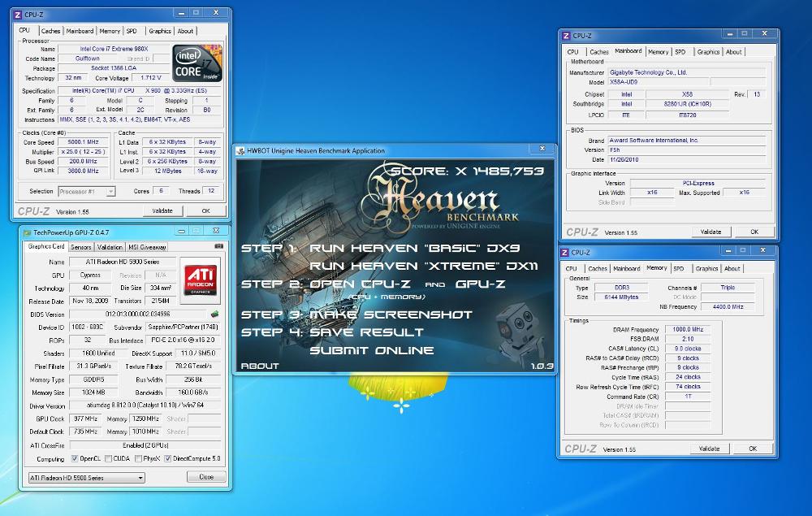Toggle the PhysX checkbox in GPU-Z
Screen dimensions: 812x516
tap(138, 458)
